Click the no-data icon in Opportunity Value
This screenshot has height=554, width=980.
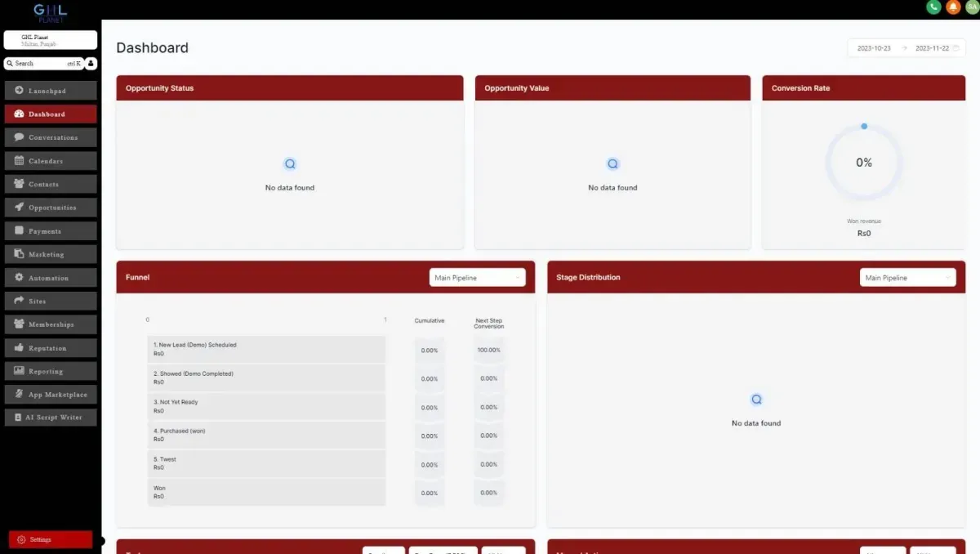tap(613, 164)
